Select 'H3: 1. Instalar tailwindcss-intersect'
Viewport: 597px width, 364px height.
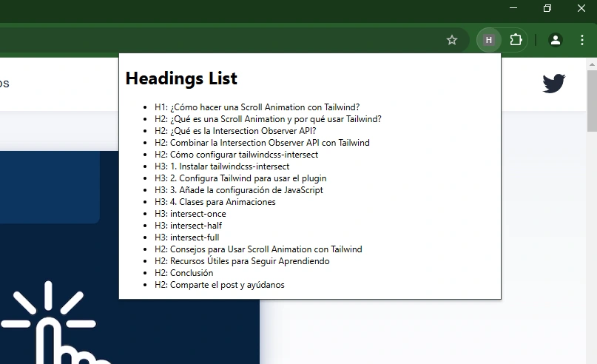pyautogui.click(x=222, y=166)
